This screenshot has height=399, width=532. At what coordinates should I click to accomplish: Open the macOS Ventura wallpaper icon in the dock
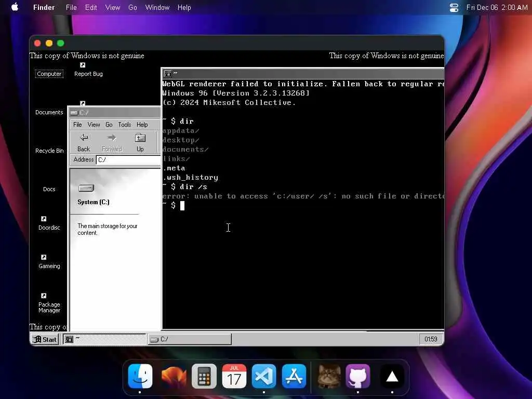coord(174,376)
